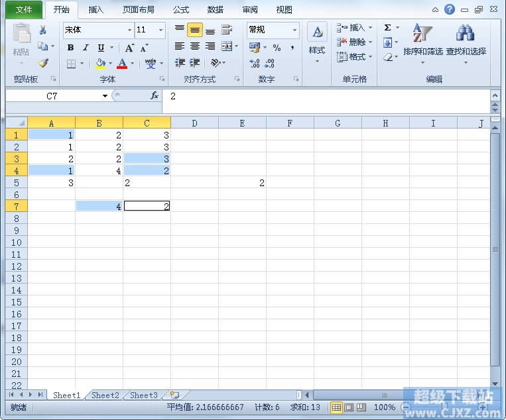Select column D header

click(194, 123)
